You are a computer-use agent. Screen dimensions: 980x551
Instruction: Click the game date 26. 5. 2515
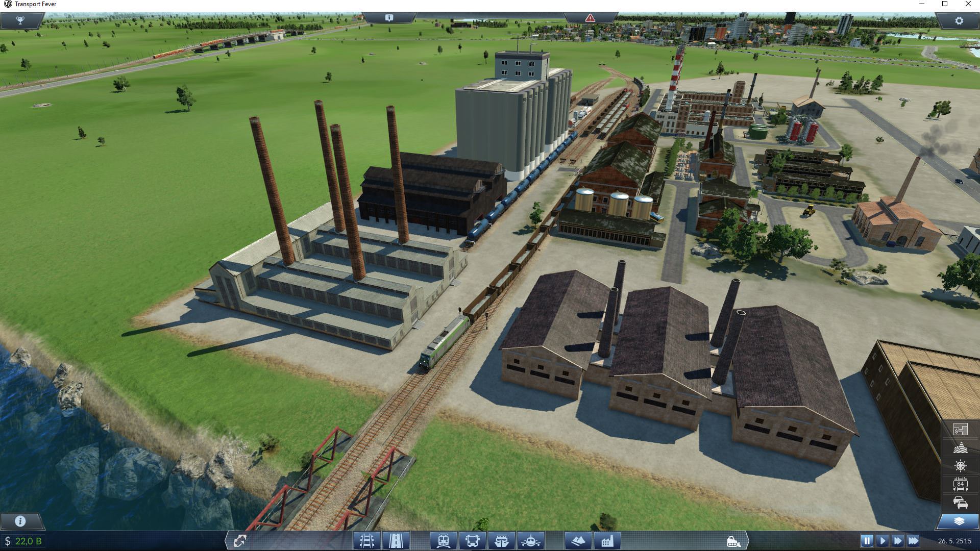coord(954,541)
